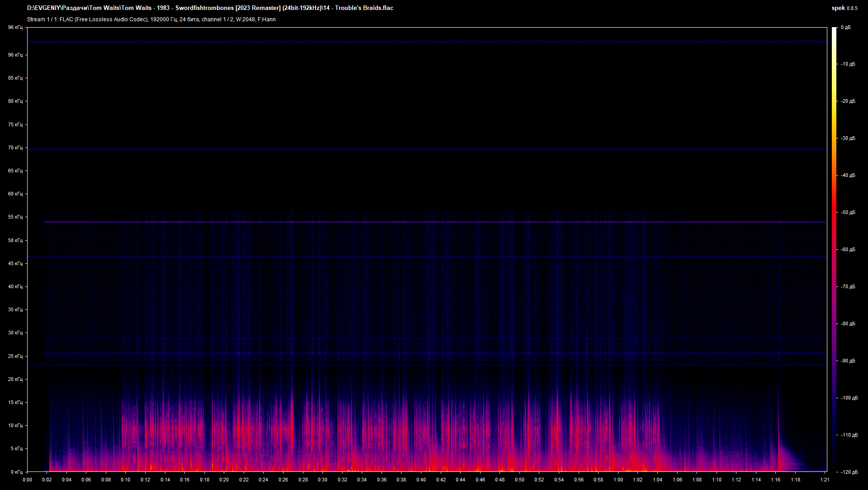Click the -90 дБ level scale label
868x490 pixels.
[x=848, y=361]
